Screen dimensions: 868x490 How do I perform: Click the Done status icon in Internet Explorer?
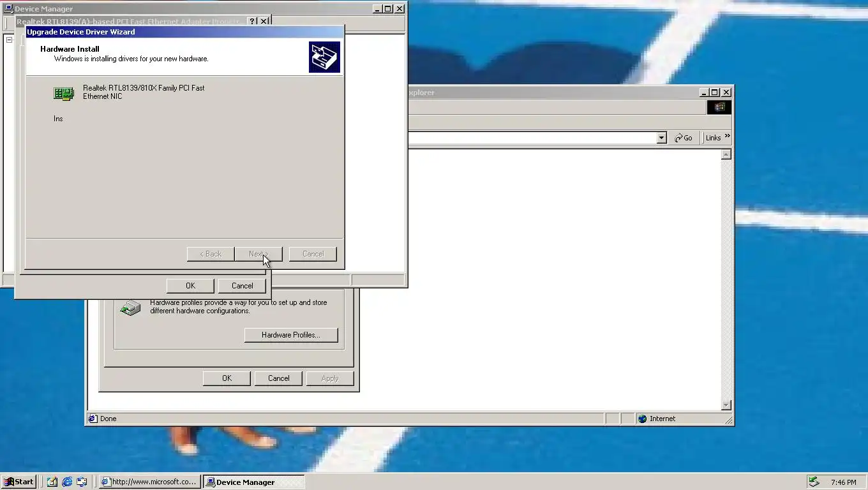point(93,419)
